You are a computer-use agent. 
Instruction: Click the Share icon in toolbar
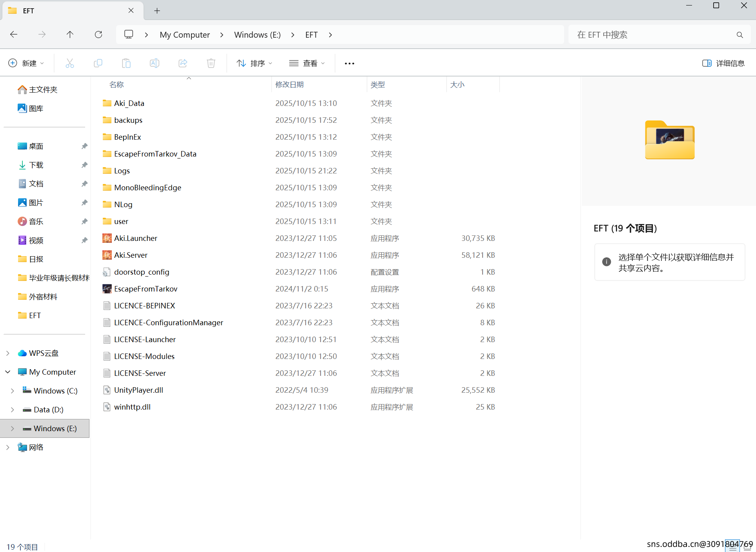[183, 63]
